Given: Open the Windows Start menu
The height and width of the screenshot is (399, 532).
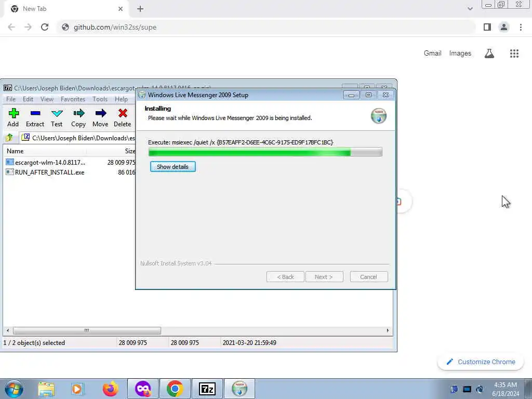Looking at the screenshot, I should coord(14,389).
